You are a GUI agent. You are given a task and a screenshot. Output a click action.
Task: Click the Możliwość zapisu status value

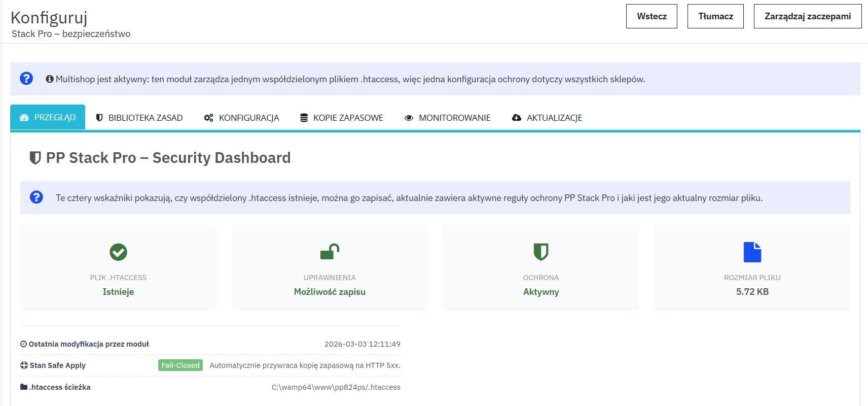330,292
